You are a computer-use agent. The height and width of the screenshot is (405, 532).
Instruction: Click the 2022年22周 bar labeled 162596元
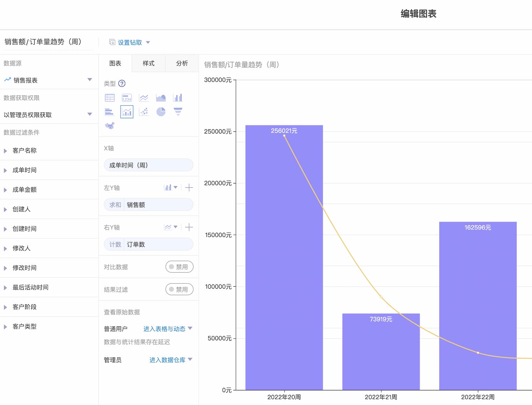[x=478, y=306]
